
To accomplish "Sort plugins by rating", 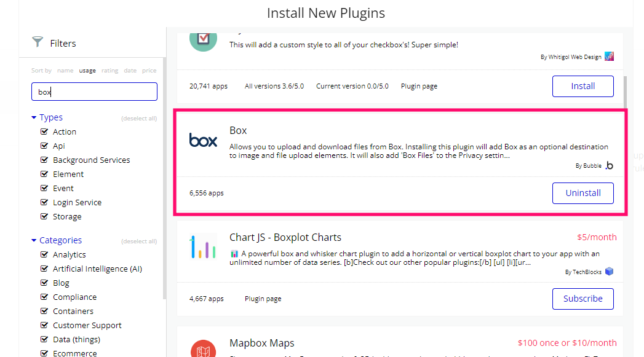I will 109,71.
